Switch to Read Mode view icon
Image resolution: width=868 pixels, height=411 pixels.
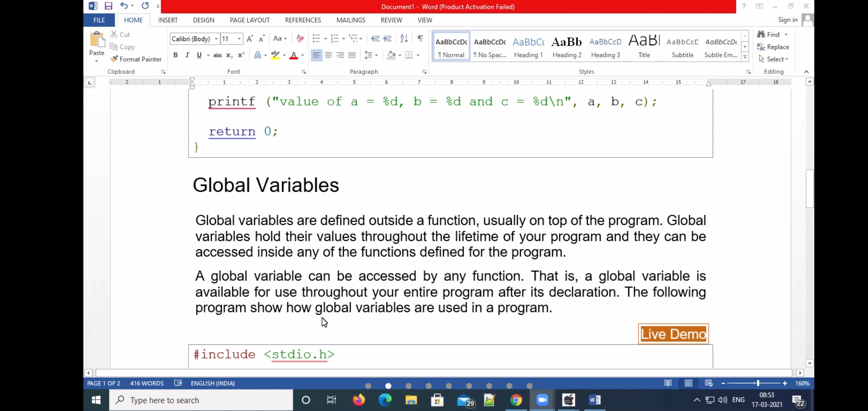668,383
